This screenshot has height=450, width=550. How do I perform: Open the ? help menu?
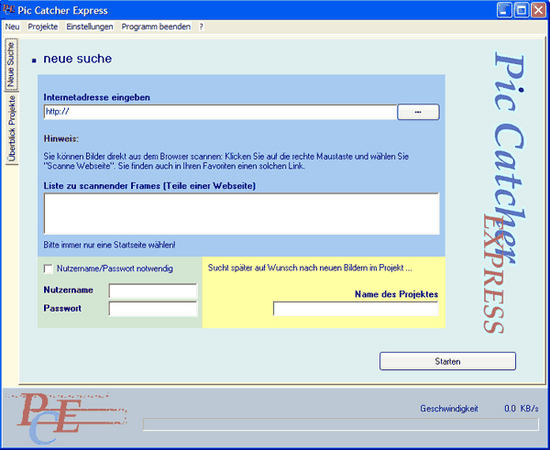(201, 27)
